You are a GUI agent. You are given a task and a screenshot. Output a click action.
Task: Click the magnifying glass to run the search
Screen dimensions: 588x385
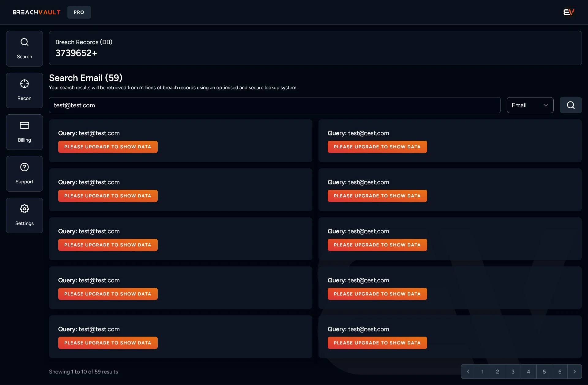pos(571,105)
